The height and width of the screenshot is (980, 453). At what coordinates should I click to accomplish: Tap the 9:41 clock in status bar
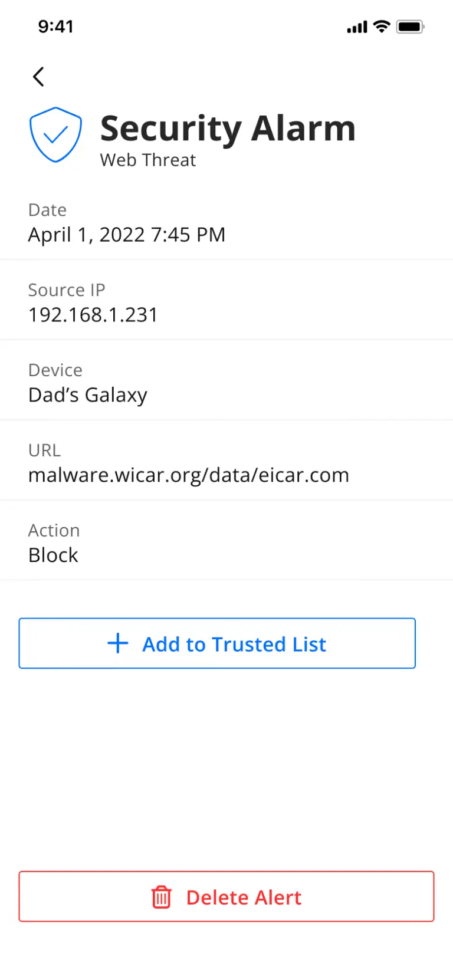tap(55, 27)
